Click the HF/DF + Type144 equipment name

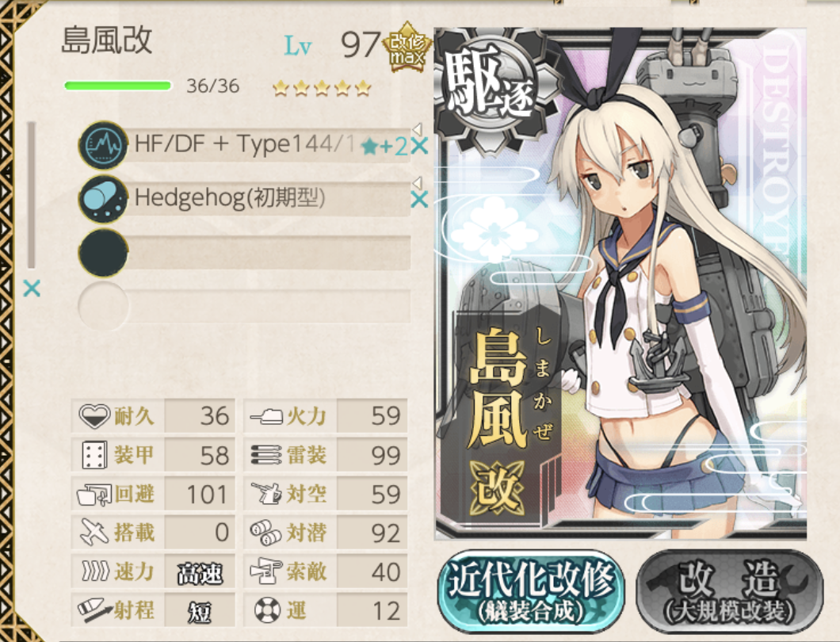[244, 144]
